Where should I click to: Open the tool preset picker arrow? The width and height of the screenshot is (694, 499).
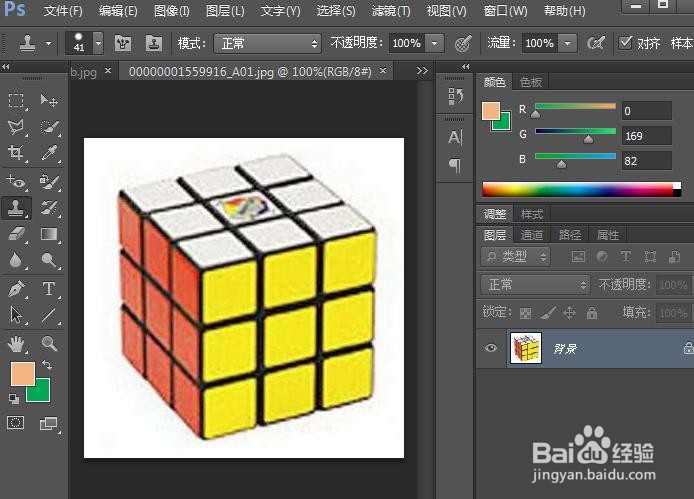coord(48,43)
